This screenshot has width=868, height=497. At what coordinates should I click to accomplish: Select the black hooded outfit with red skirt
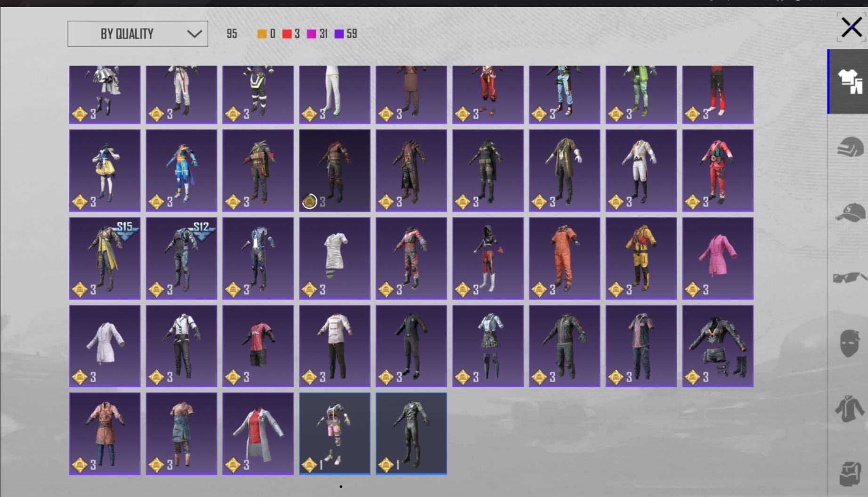[488, 258]
